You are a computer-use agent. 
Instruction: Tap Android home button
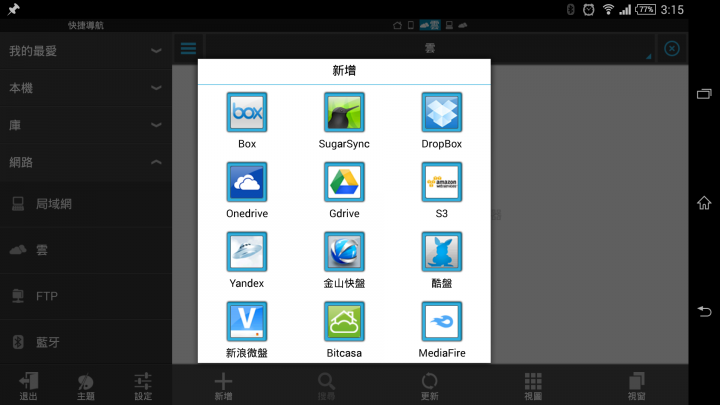tap(704, 202)
